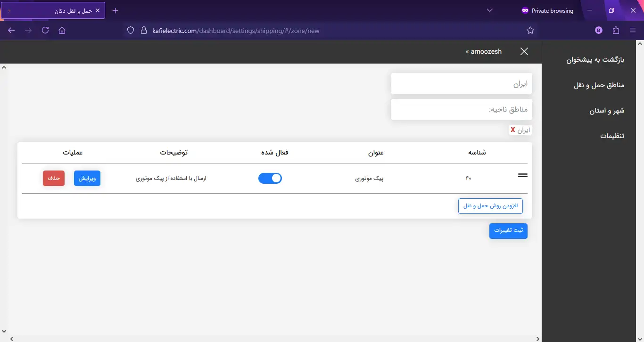Remove the ایران region chip
Viewport: 644px width, 342px height.
click(x=512, y=130)
